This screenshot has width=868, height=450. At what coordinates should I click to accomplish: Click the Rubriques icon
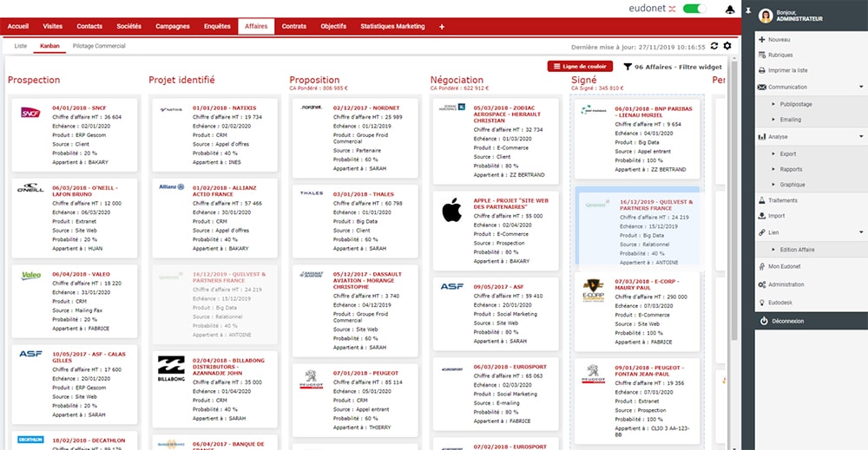point(762,55)
